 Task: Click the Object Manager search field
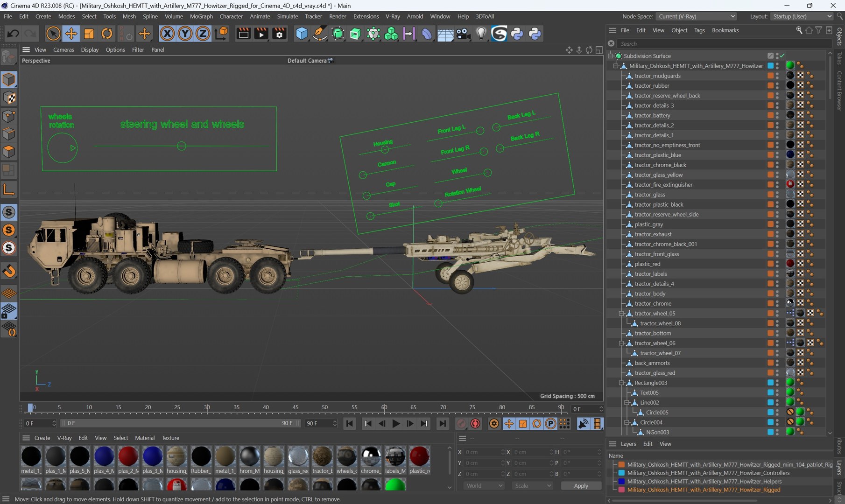pyautogui.click(x=724, y=43)
